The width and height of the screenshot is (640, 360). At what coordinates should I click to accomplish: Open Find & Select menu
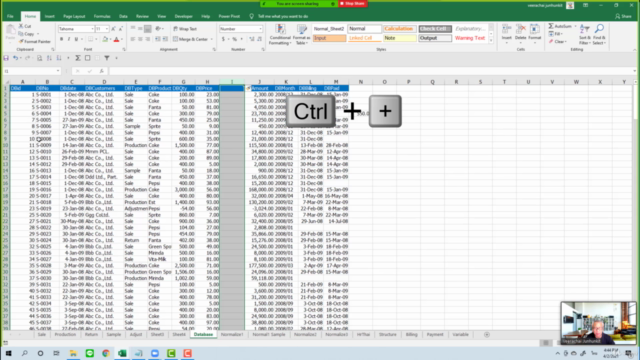(599, 34)
